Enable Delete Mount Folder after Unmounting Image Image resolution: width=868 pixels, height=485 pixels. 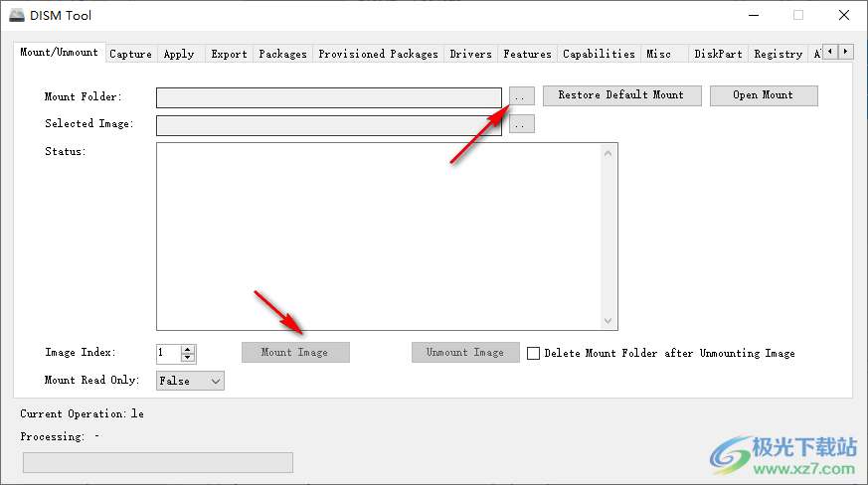tap(533, 353)
